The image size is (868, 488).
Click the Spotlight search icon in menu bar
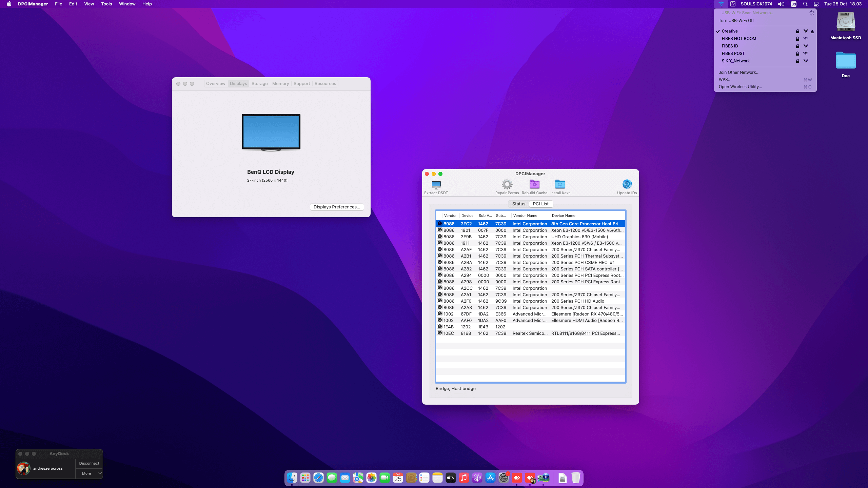805,4
